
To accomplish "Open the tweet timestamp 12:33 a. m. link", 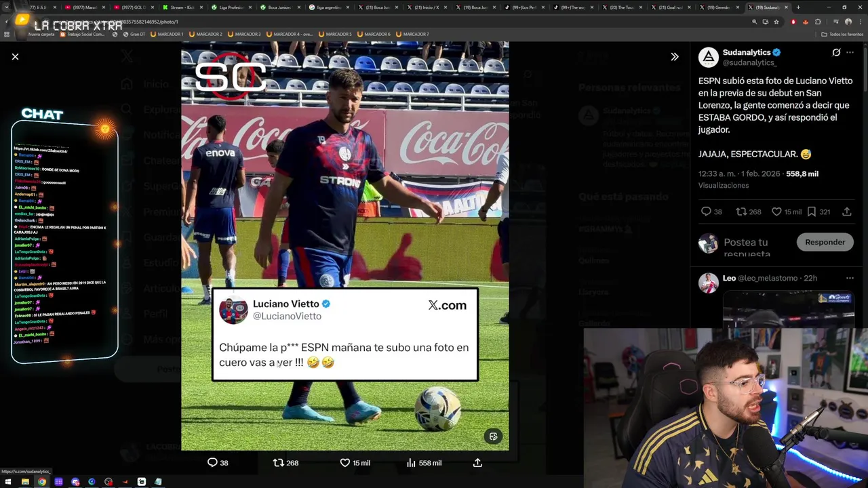I will tap(739, 174).
